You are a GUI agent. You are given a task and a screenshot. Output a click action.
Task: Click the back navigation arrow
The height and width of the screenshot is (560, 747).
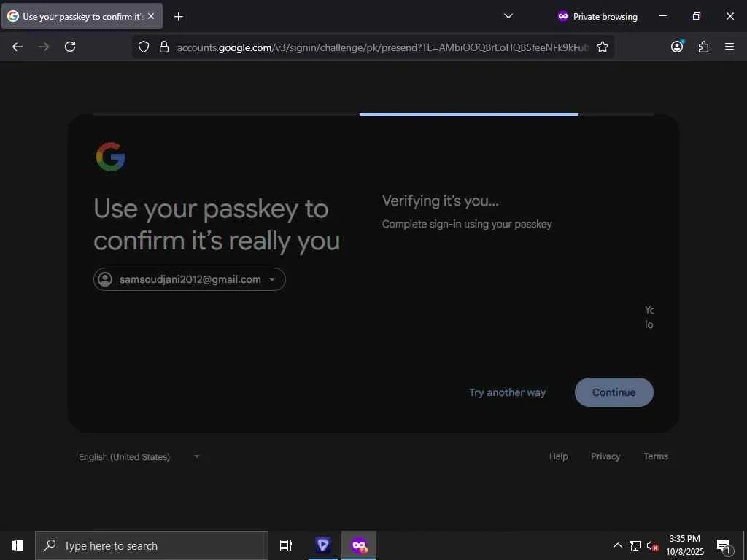point(18,47)
